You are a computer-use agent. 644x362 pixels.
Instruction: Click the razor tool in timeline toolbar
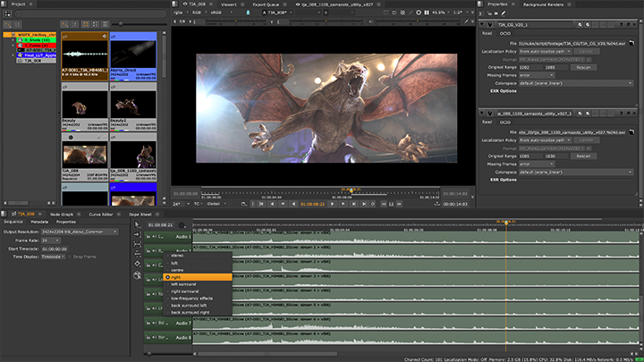point(138,265)
